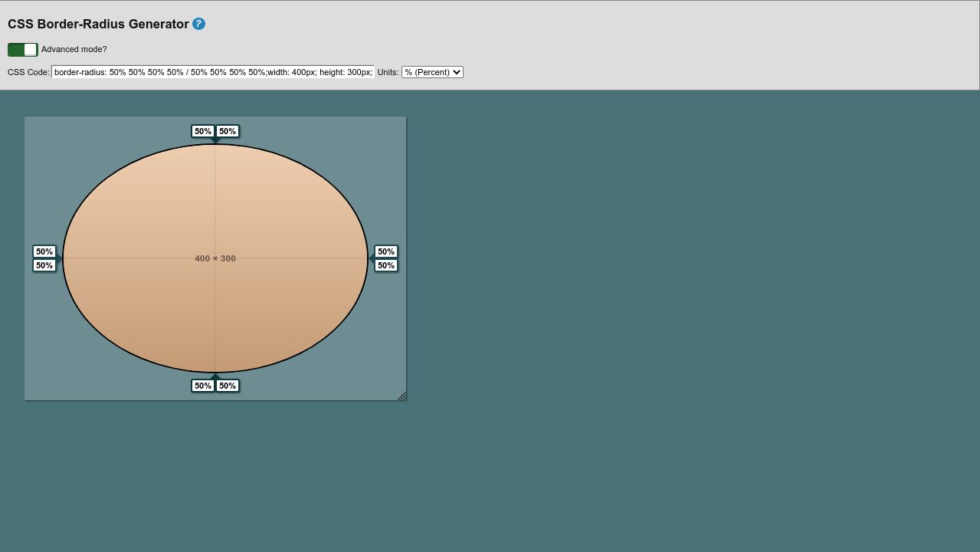This screenshot has height=552, width=980.
Task: Select the left 50% handle on the bottom edge
Action: point(203,386)
